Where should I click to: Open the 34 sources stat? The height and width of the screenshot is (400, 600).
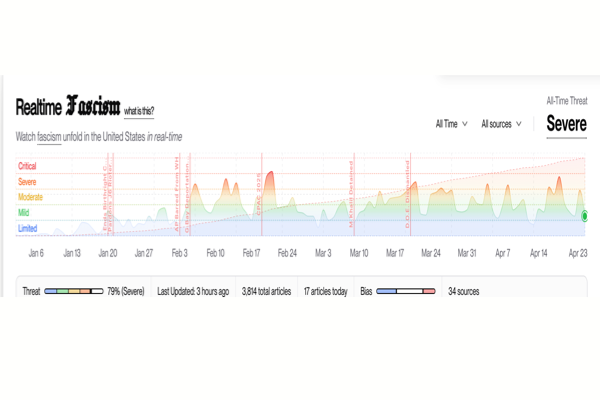(x=464, y=292)
